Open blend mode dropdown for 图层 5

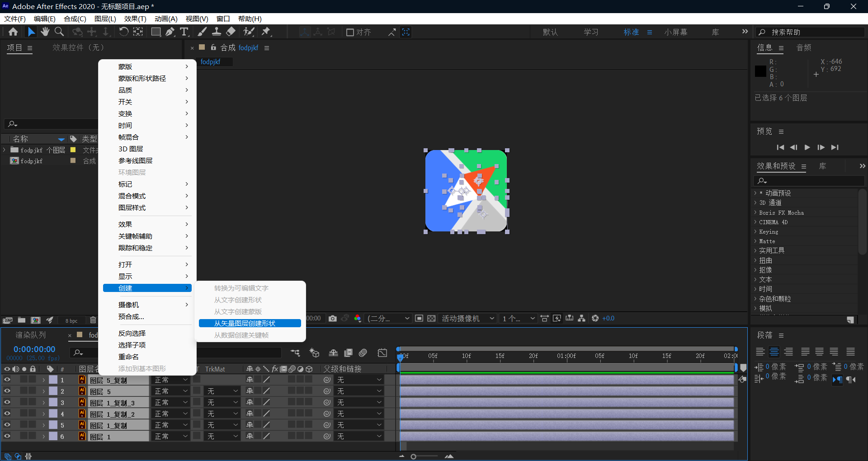[x=171, y=391]
